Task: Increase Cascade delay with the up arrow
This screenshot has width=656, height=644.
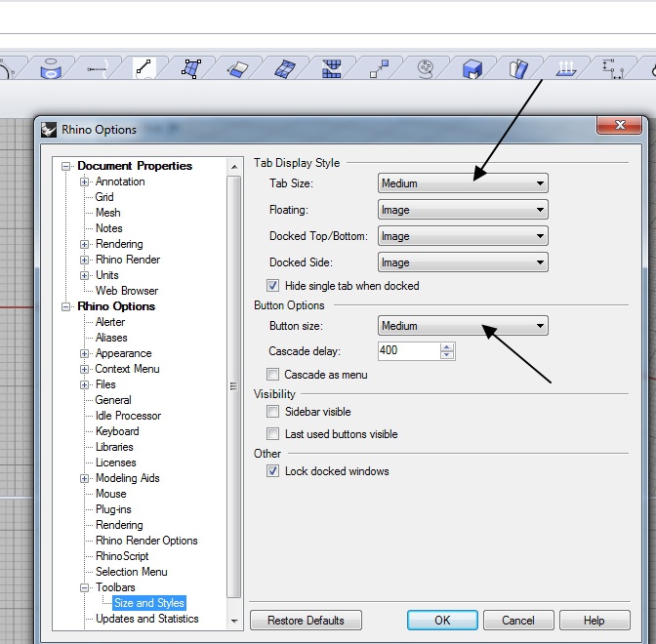Action: click(447, 346)
